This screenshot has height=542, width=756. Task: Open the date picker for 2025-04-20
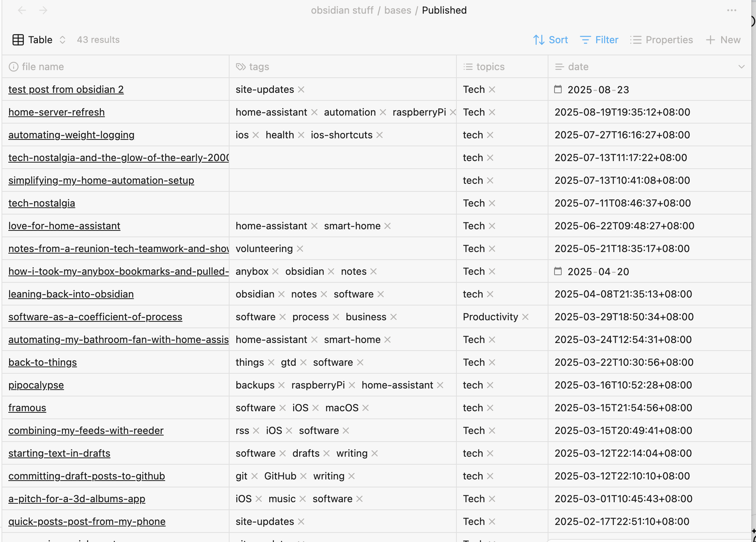[x=558, y=271]
